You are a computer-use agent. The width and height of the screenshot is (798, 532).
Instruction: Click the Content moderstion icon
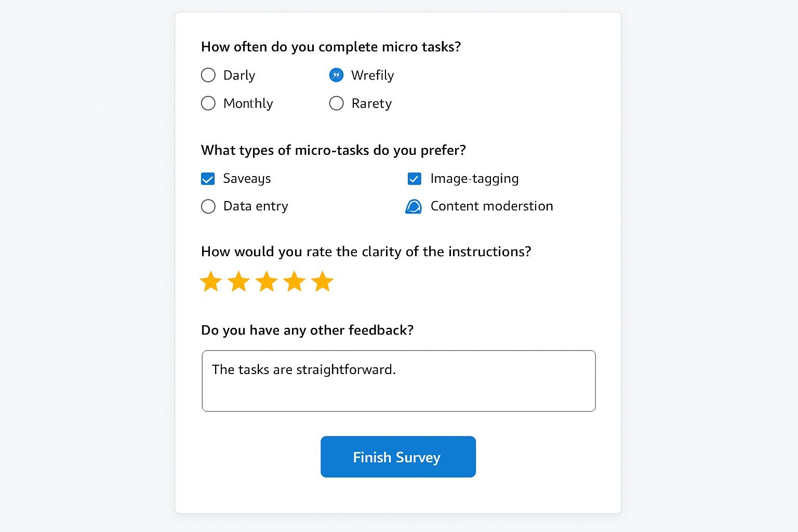click(x=414, y=207)
